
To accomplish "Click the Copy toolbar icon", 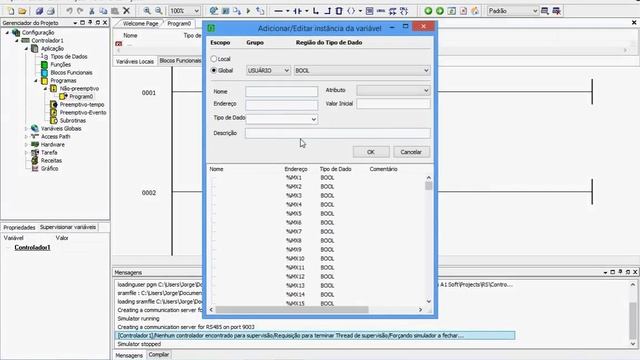I will [104, 11].
